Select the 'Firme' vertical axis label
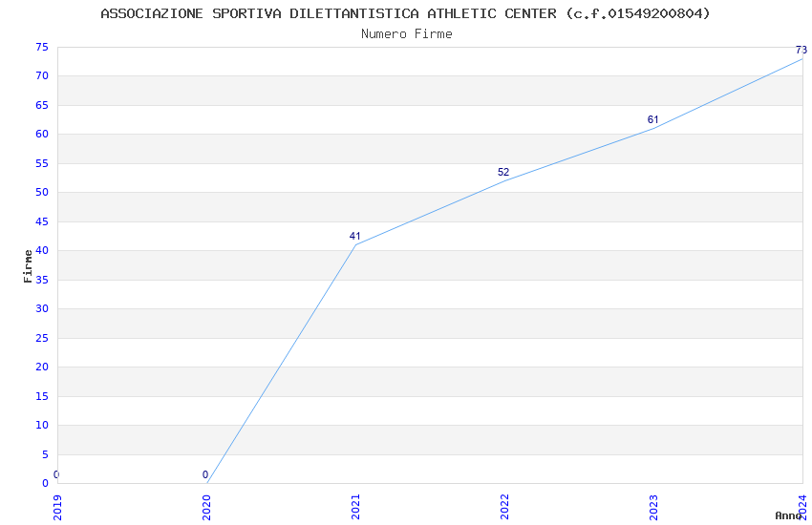812x525 pixels. [x=28, y=264]
